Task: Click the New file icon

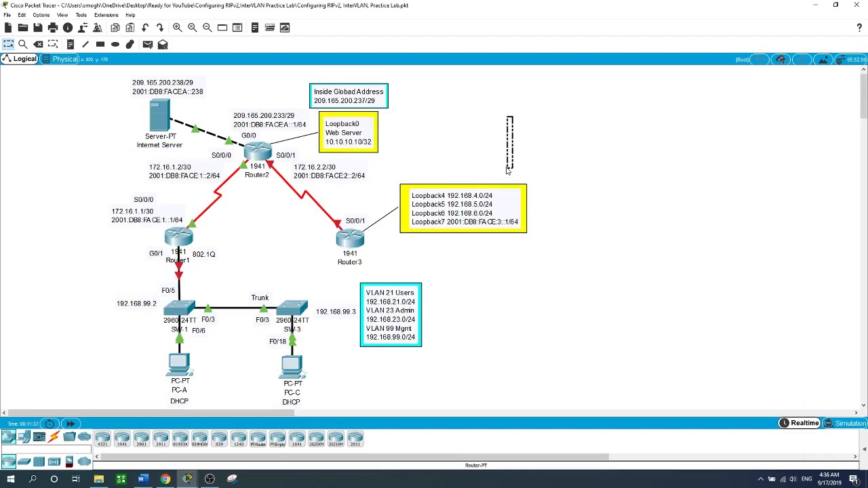Action: click(x=7, y=28)
